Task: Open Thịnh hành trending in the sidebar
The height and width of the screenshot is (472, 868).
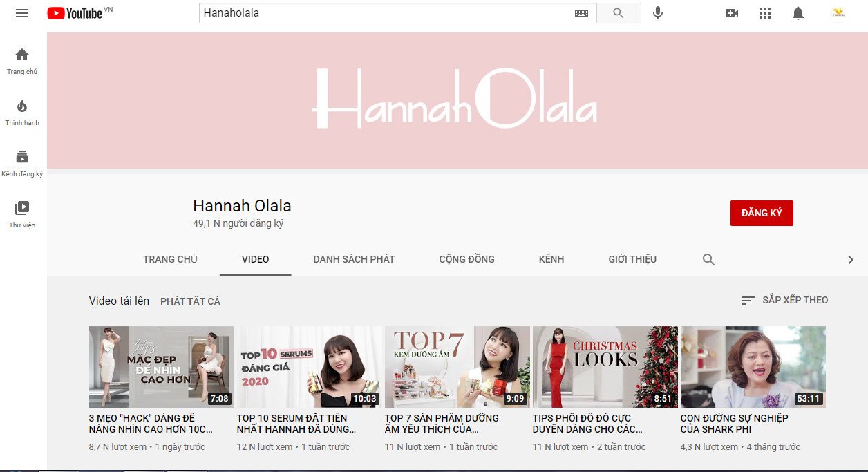Action: [x=22, y=113]
